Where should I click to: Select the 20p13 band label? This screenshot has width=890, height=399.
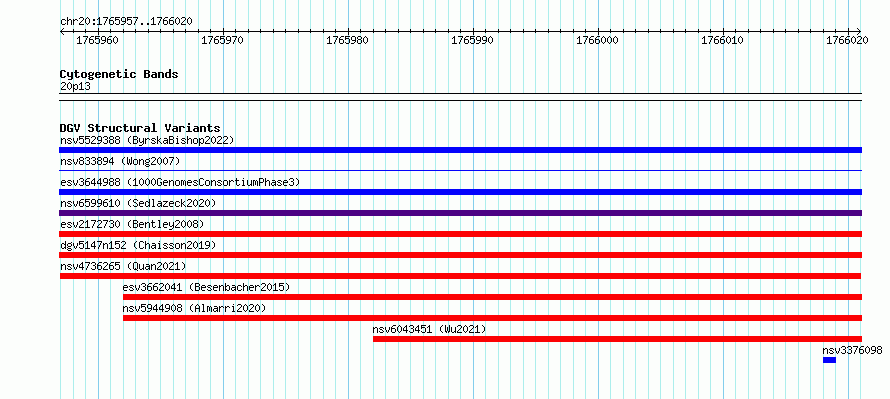pyautogui.click(x=75, y=86)
